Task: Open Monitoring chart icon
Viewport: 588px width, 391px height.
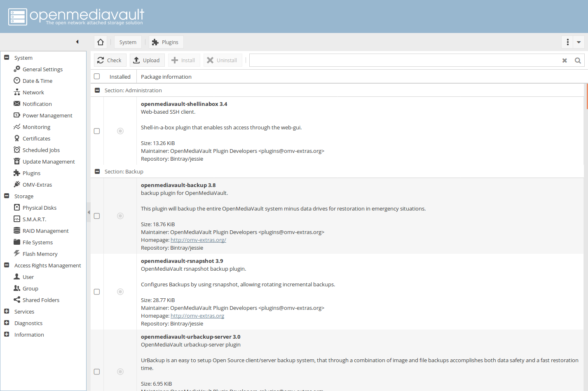Action: (17, 126)
